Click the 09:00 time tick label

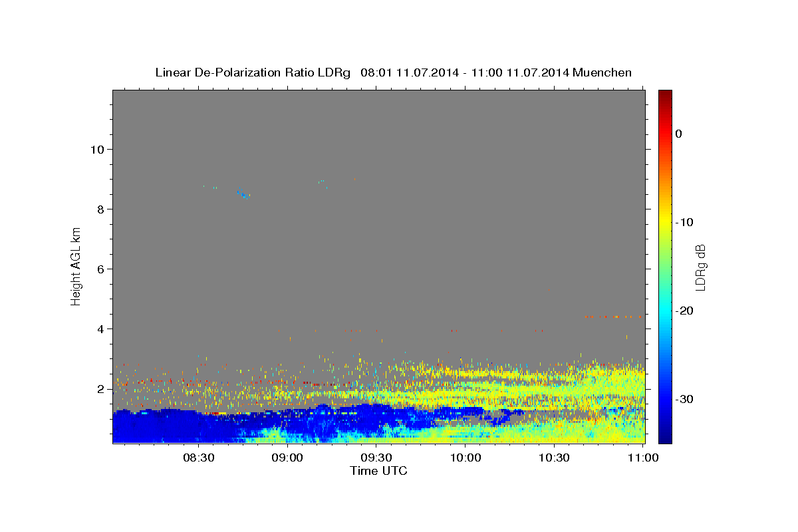pos(288,458)
